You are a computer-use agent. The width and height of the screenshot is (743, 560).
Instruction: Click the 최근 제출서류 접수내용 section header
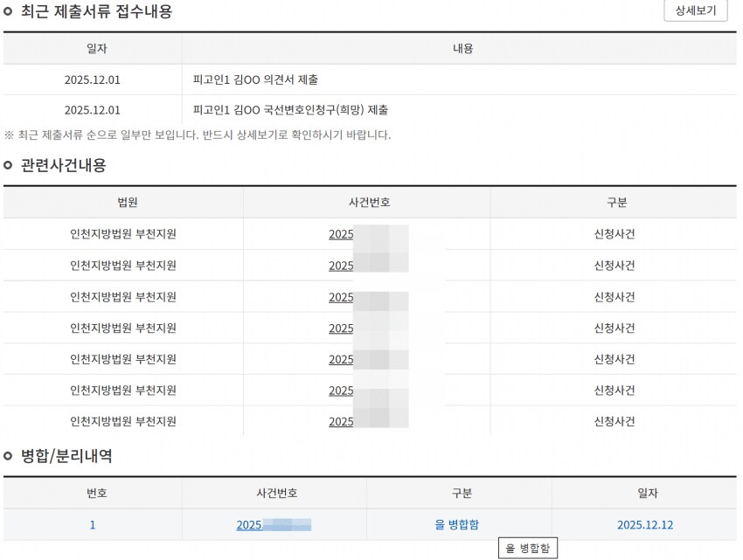point(96,12)
